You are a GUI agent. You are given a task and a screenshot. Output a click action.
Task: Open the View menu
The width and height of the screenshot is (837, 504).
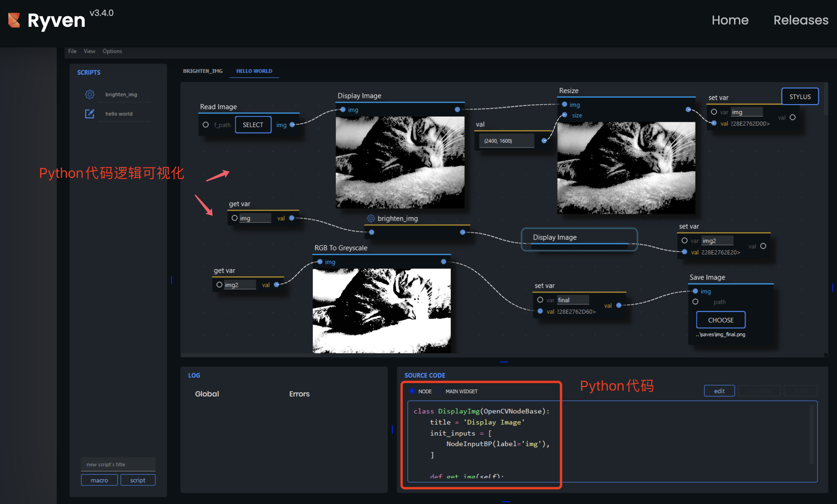(89, 51)
